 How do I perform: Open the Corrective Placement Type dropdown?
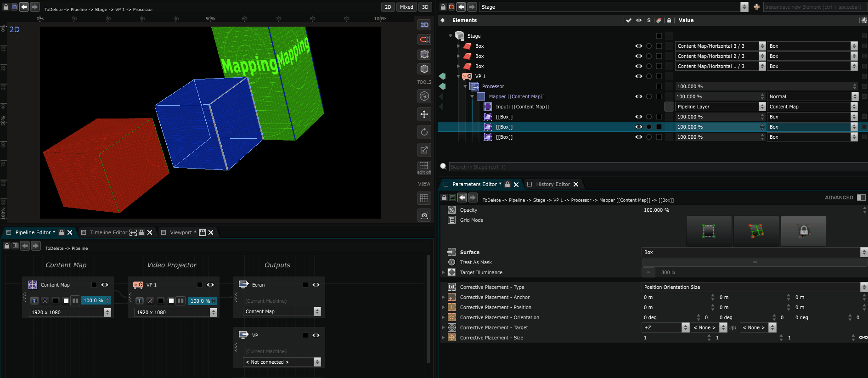click(x=754, y=287)
